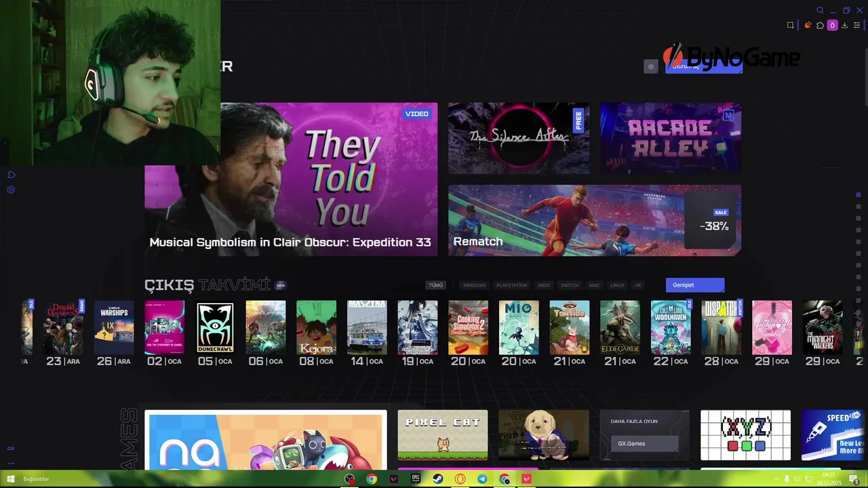Open the Cooking Simulator 2 cover
868x488 pixels.
[x=468, y=327]
